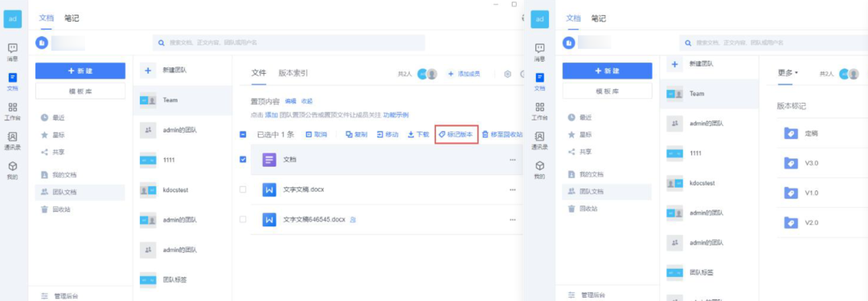Open 消息 in left window sidebar

point(12,52)
